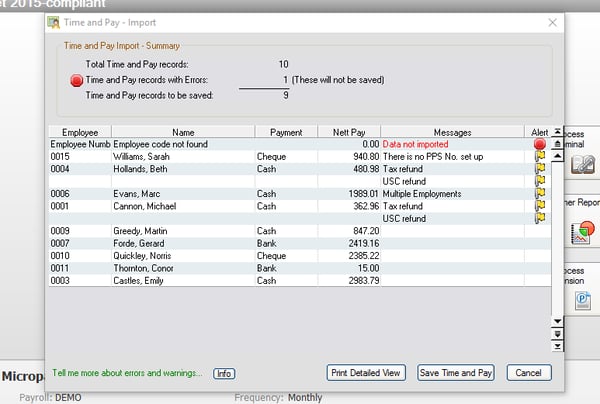Select the row for Thornton, Conor
Viewport: 600px width, 404px height.
(300, 268)
